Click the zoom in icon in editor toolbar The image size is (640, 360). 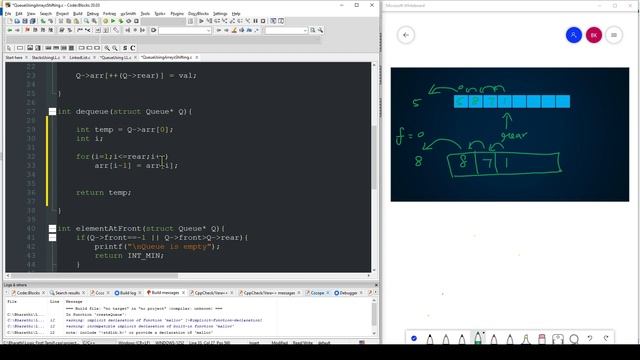point(107,48)
